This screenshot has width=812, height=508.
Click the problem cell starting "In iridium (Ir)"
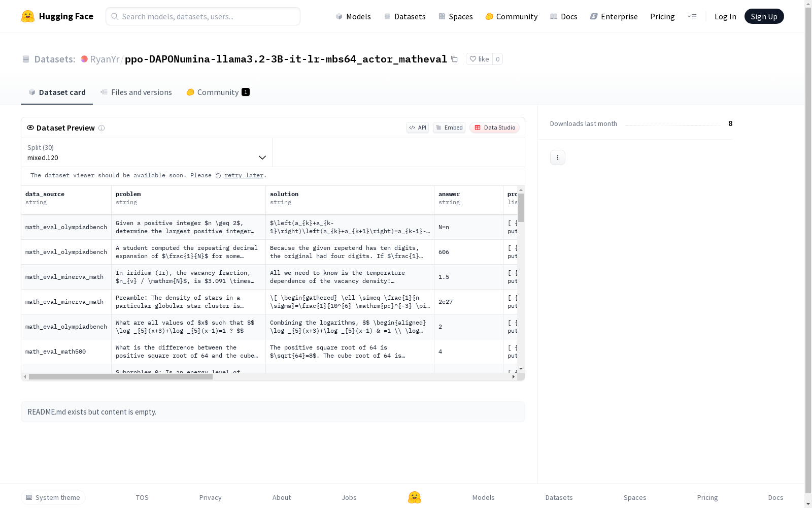click(188, 277)
